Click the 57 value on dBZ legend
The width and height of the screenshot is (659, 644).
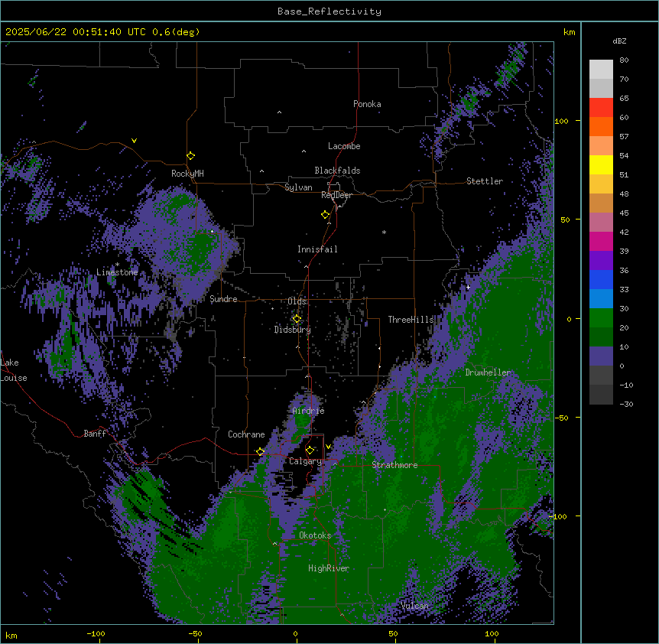(x=624, y=137)
